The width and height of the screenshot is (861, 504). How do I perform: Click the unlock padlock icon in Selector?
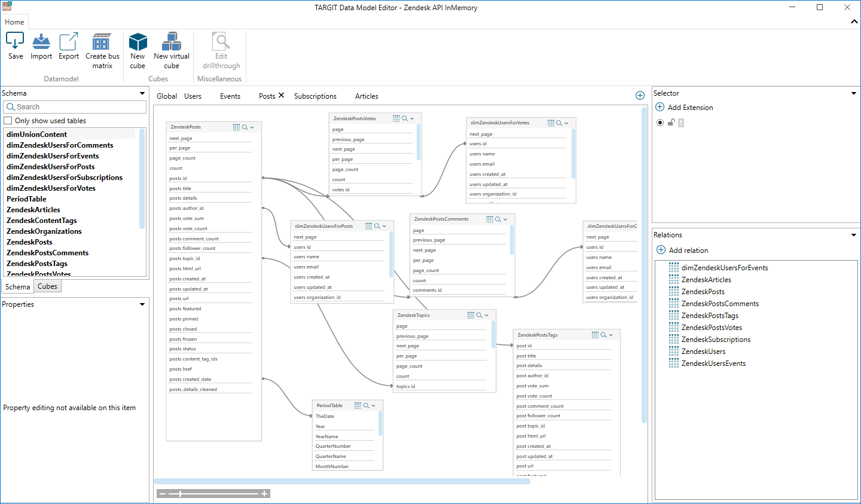(x=671, y=122)
